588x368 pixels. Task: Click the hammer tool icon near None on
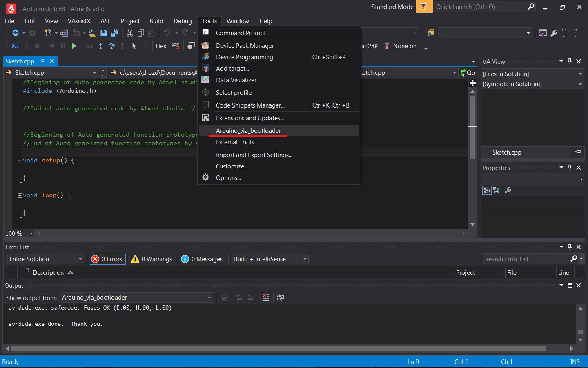(x=386, y=46)
